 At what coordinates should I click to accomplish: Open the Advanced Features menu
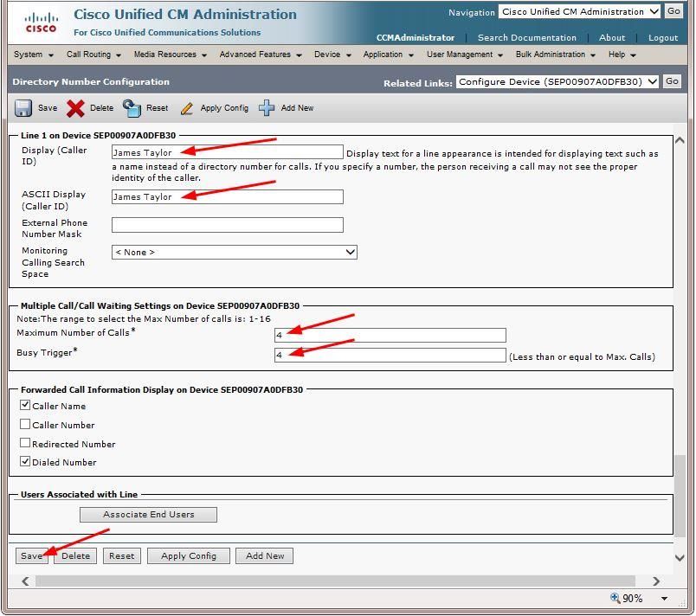[261, 55]
